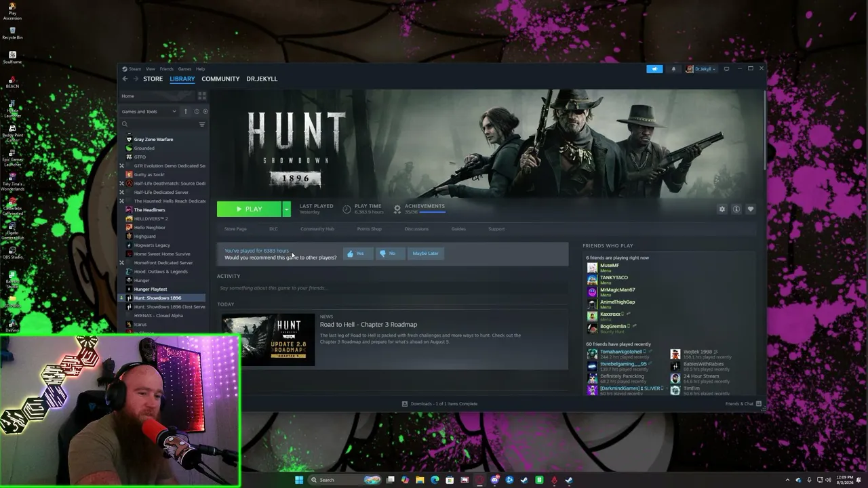Open the Points Shop link
The height and width of the screenshot is (488, 868).
tap(370, 229)
